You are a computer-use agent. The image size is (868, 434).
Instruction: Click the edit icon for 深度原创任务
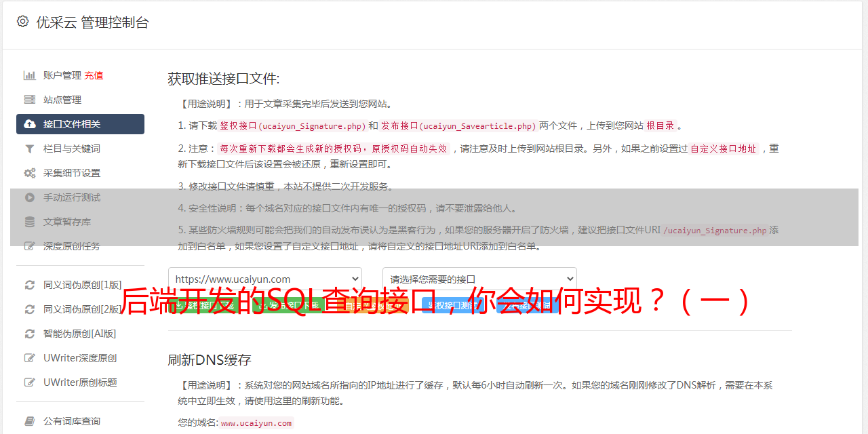(x=30, y=246)
